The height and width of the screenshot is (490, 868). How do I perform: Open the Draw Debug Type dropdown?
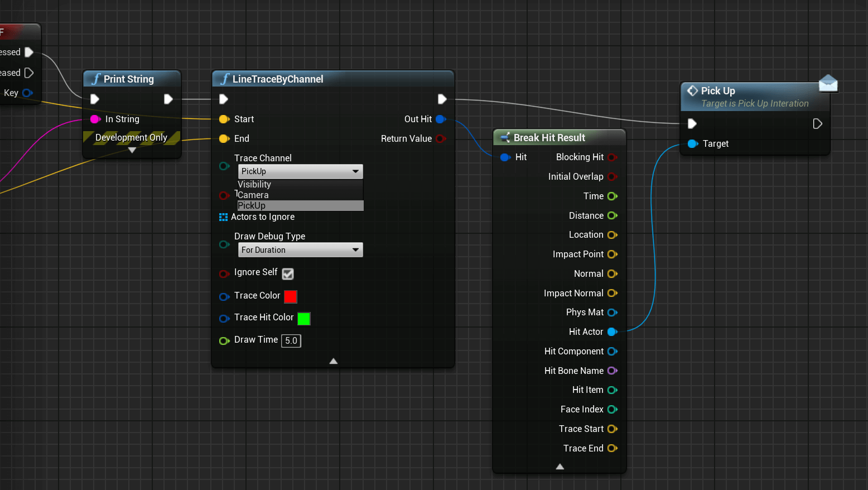pos(301,250)
